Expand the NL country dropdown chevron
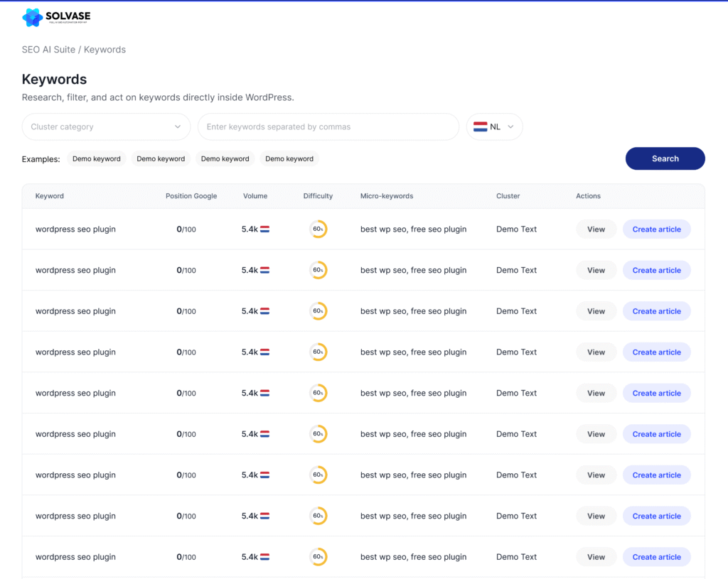The width and height of the screenshot is (728, 579). [x=510, y=126]
